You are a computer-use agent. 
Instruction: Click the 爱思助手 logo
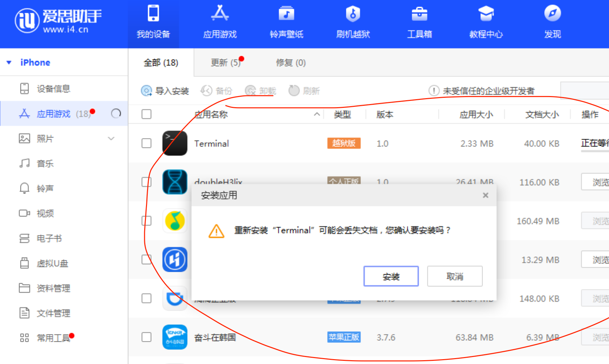[58, 20]
